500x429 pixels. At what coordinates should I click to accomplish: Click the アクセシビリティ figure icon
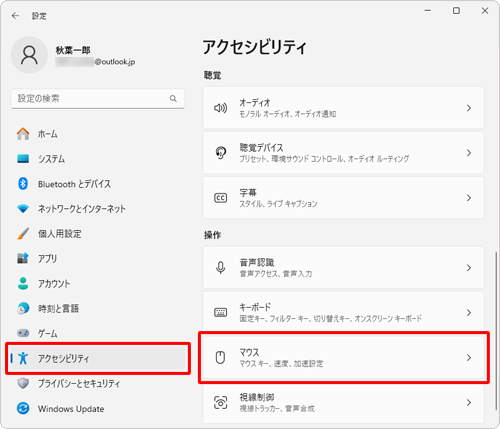click(x=23, y=358)
